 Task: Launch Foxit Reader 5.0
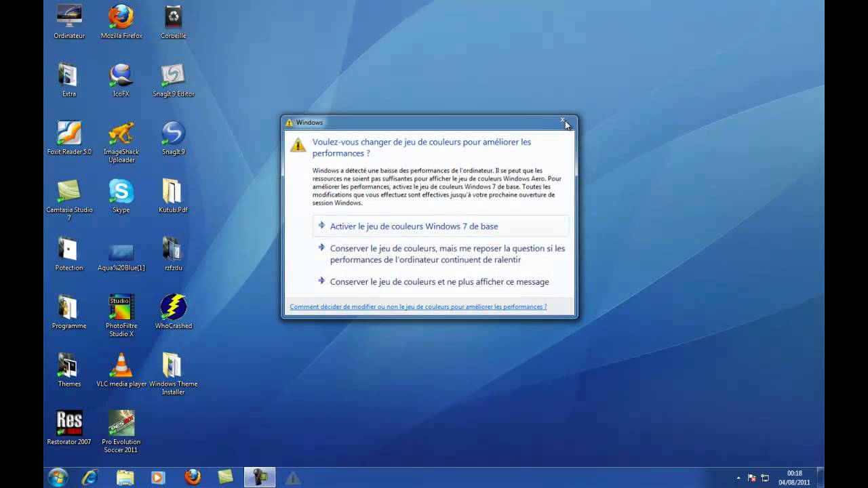pos(69,138)
